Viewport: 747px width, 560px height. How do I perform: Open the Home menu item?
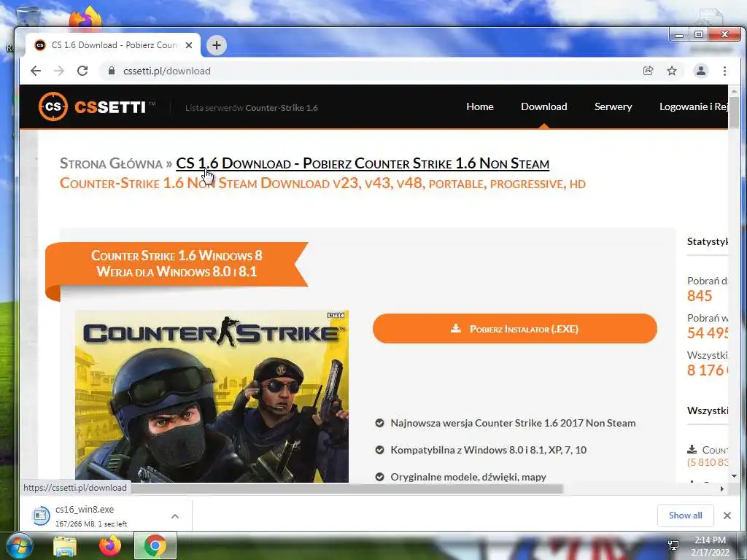pyautogui.click(x=480, y=106)
